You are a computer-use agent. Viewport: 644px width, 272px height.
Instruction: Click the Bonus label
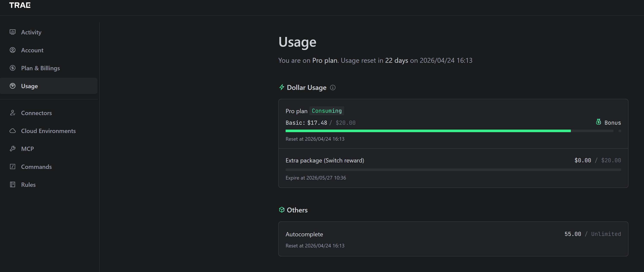tap(612, 123)
